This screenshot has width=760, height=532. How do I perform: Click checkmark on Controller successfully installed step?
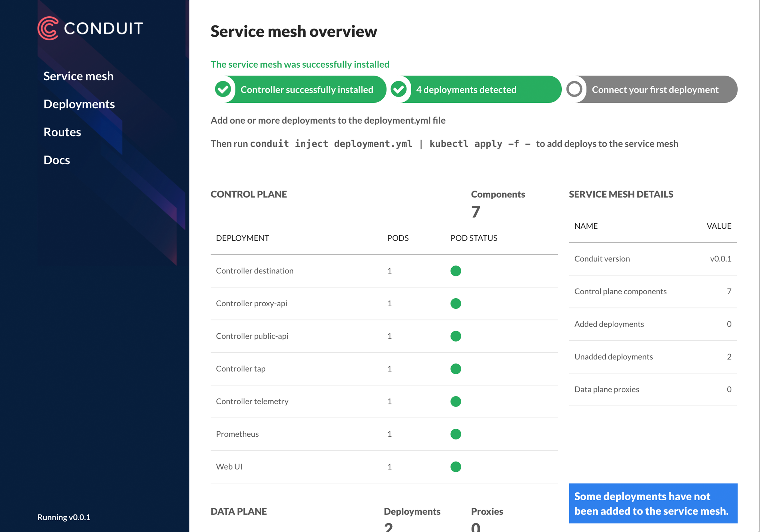coord(223,89)
